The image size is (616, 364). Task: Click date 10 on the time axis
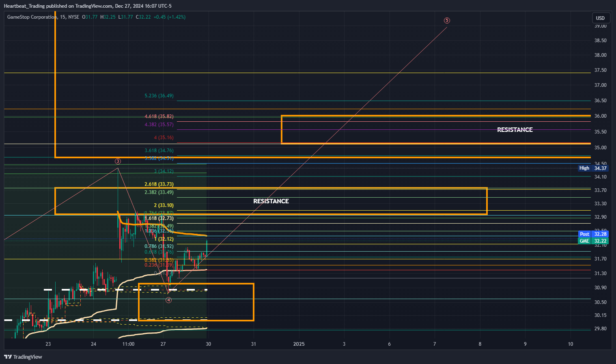click(571, 344)
